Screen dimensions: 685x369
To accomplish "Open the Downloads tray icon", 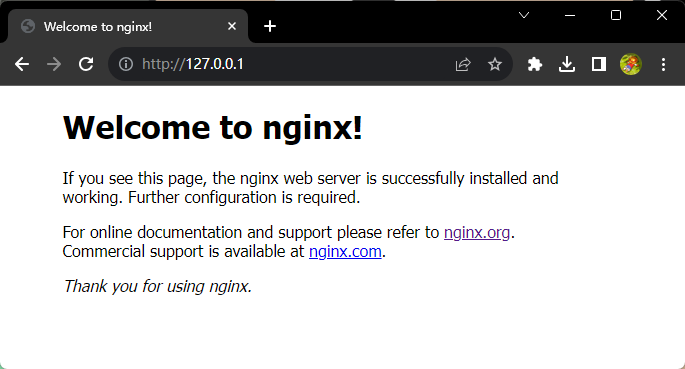I will (567, 65).
